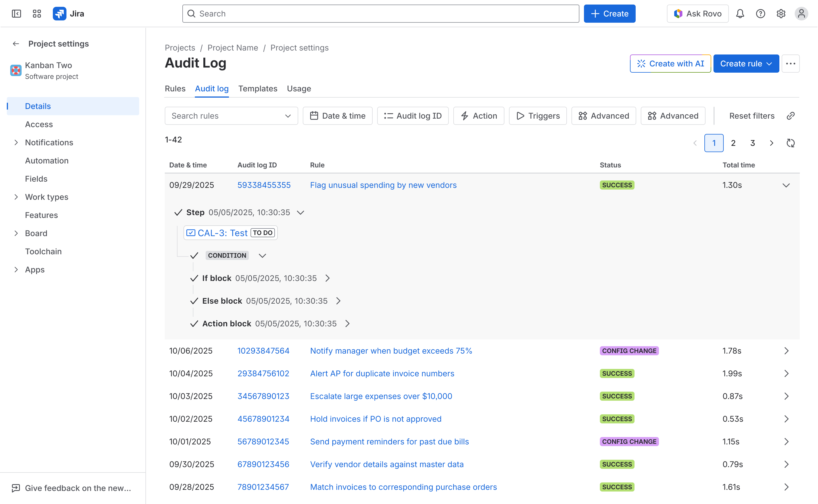Image resolution: width=818 pixels, height=504 pixels.
Task: Open the Action filter
Action: [x=478, y=116]
